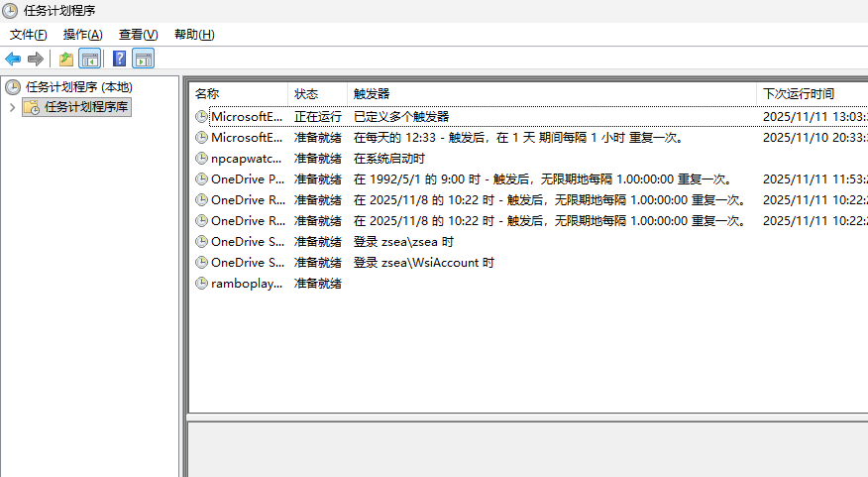The width and height of the screenshot is (868, 477).
Task: Open the 文件(F) menu
Action: pyautogui.click(x=28, y=35)
